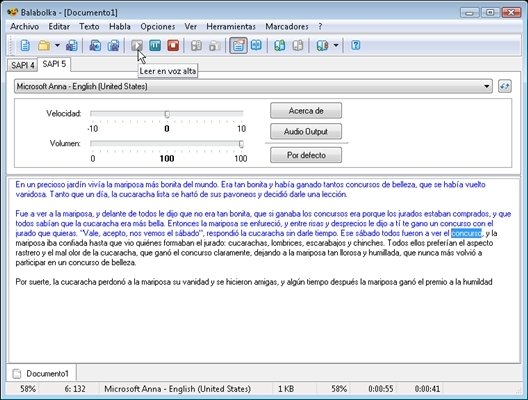
Task: Select the SAPI 5 tab
Action: tap(54, 64)
